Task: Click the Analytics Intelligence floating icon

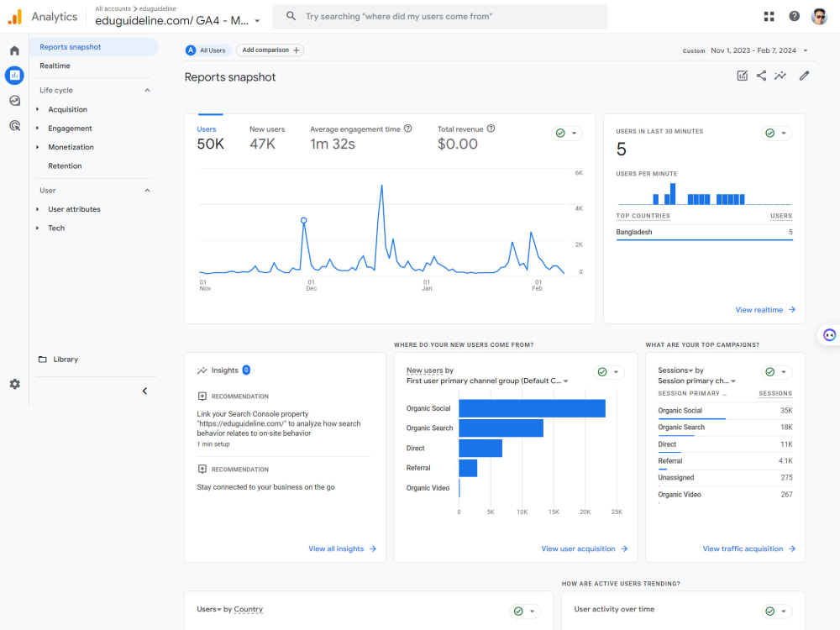Action: point(829,335)
